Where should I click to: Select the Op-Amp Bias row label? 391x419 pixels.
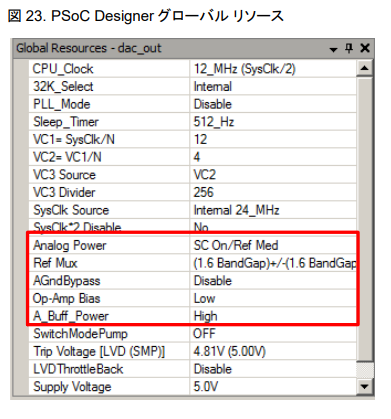pyautogui.click(x=66, y=299)
